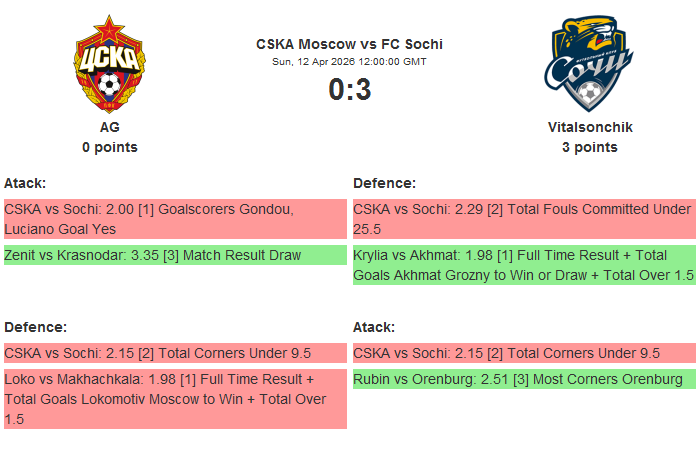Screen dimensions: 700x460
Task: Click the top-left Atack heading
Action: pyautogui.click(x=25, y=183)
